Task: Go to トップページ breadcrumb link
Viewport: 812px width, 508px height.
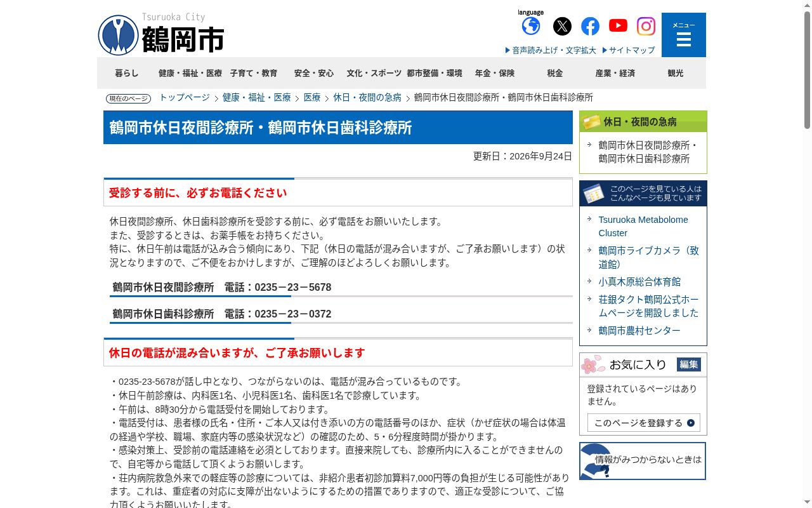Action: (184, 97)
